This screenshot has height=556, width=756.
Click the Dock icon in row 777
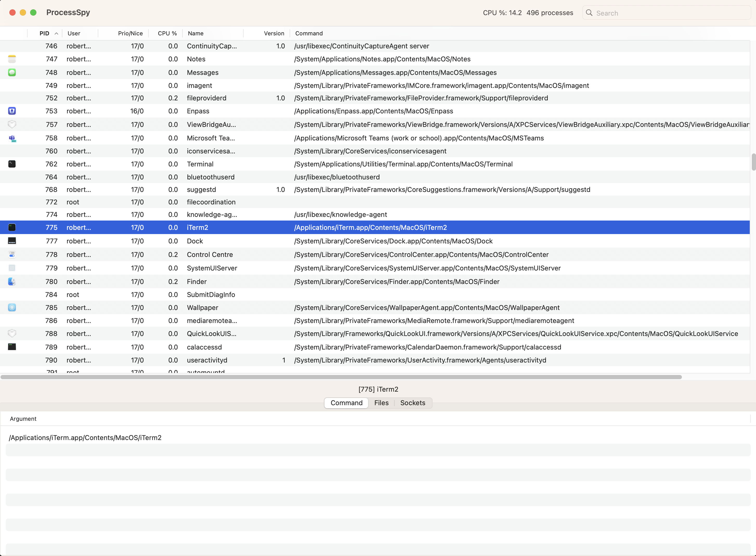point(12,241)
